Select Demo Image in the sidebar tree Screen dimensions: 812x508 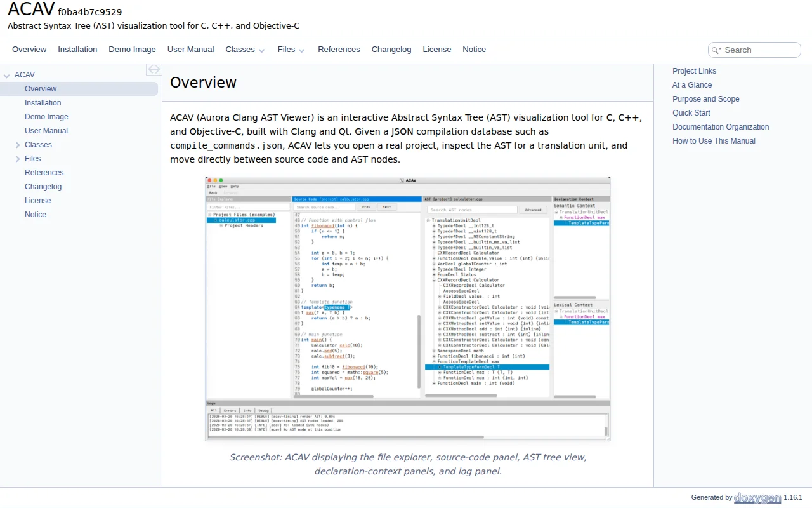(x=46, y=117)
